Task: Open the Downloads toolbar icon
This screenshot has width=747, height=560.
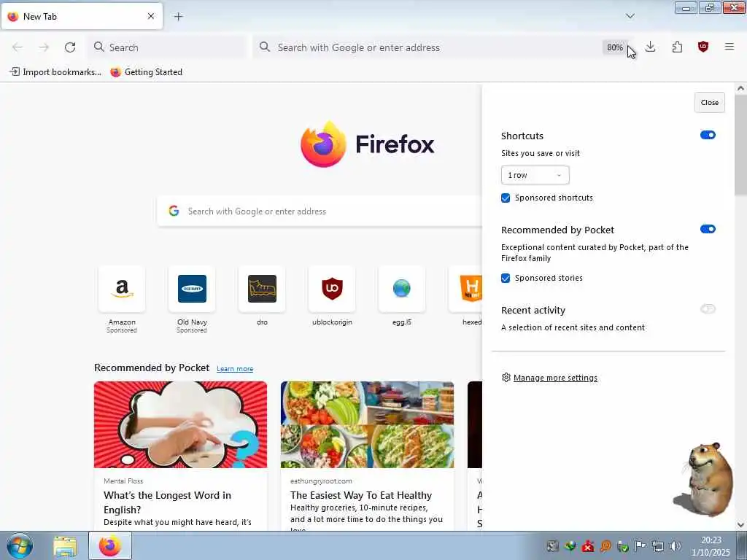Action: 650,47
